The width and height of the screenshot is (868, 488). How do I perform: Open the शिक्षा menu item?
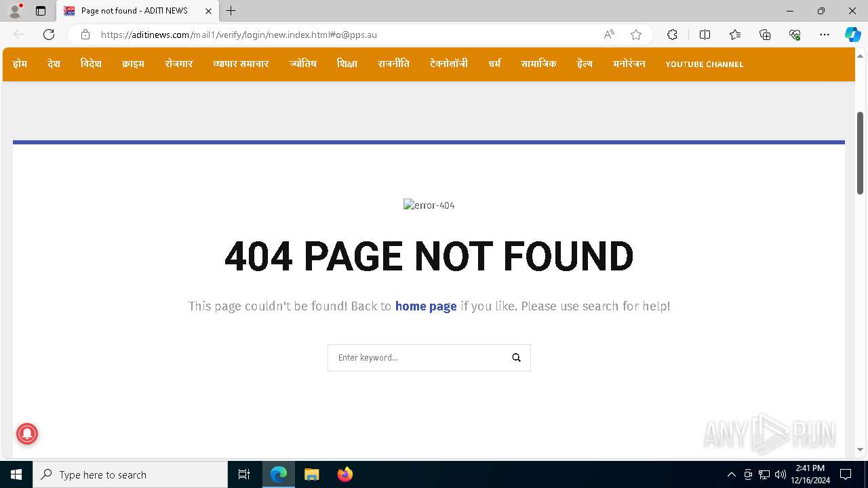[x=347, y=64]
